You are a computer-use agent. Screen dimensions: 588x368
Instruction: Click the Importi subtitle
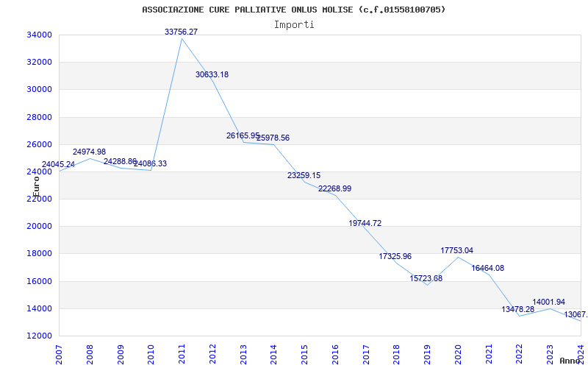click(294, 25)
